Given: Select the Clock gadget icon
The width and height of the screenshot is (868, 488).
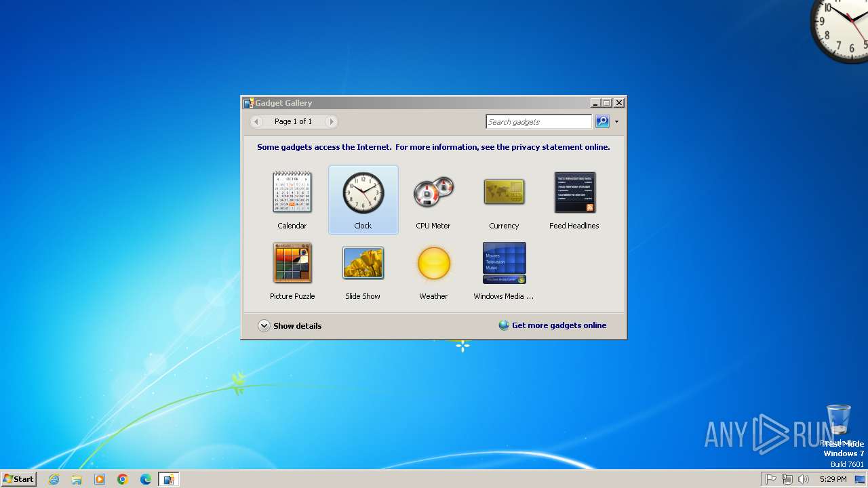Looking at the screenshot, I should click(x=363, y=192).
